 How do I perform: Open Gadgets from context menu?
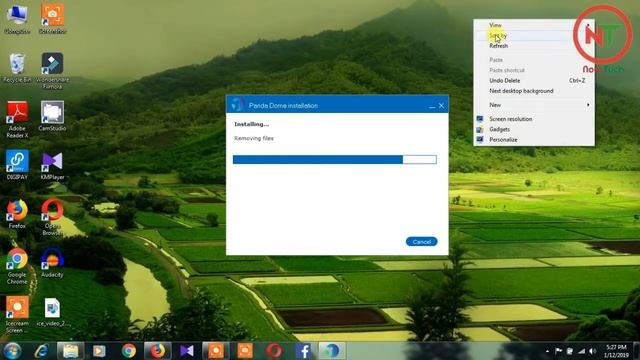click(534, 129)
